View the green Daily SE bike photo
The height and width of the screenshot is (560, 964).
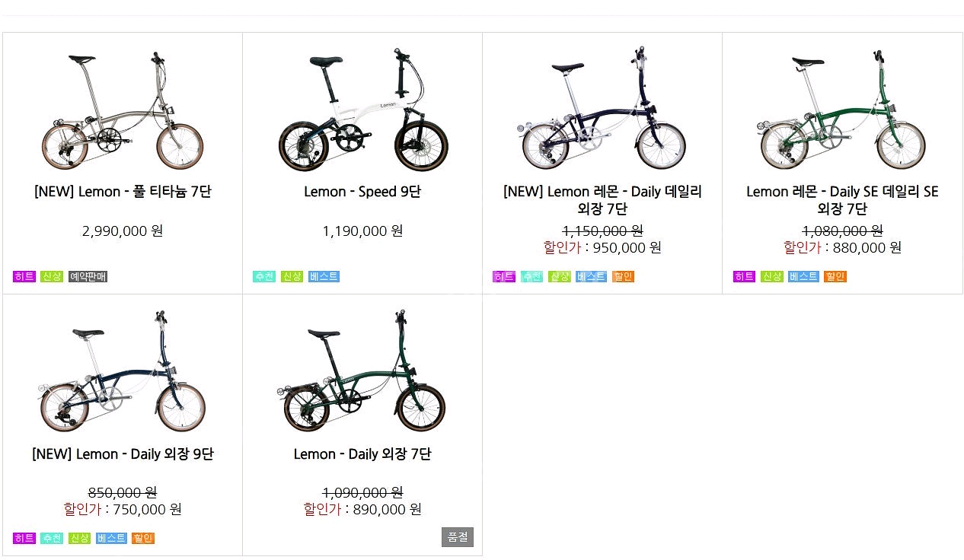[842, 111]
